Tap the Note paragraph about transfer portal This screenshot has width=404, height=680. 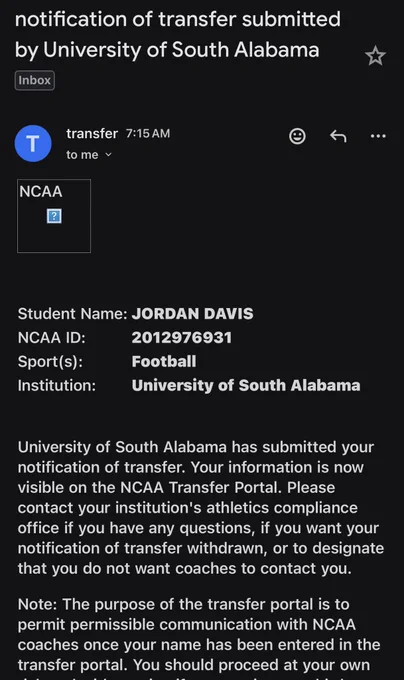(x=199, y=638)
